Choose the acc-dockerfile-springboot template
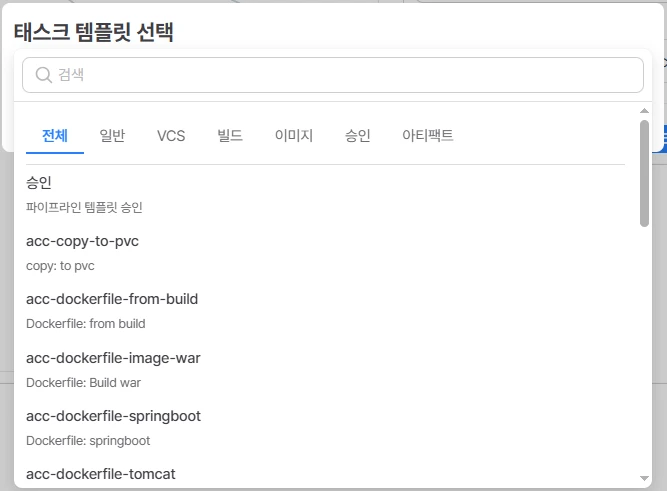Image resolution: width=667 pixels, height=491 pixels. (113, 416)
